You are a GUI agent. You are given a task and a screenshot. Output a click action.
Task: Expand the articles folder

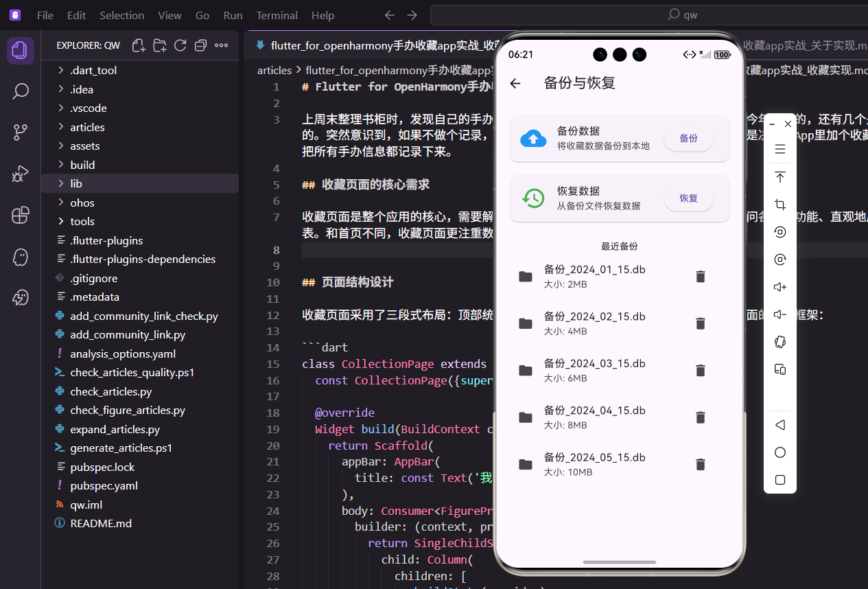(x=140, y=127)
